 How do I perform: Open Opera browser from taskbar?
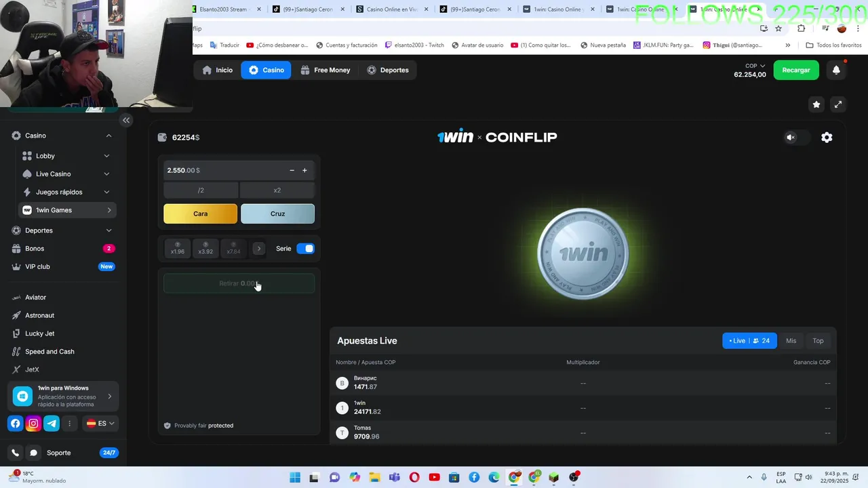(x=414, y=478)
